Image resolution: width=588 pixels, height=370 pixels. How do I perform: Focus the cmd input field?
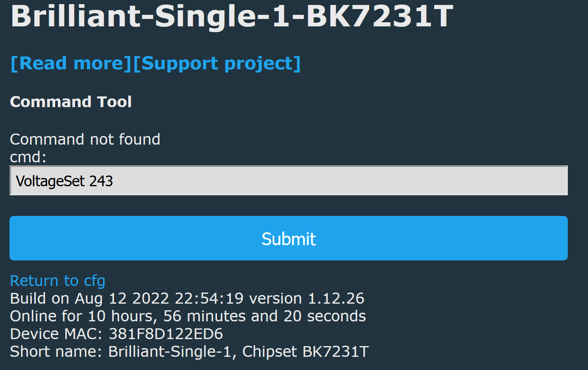pos(289,180)
